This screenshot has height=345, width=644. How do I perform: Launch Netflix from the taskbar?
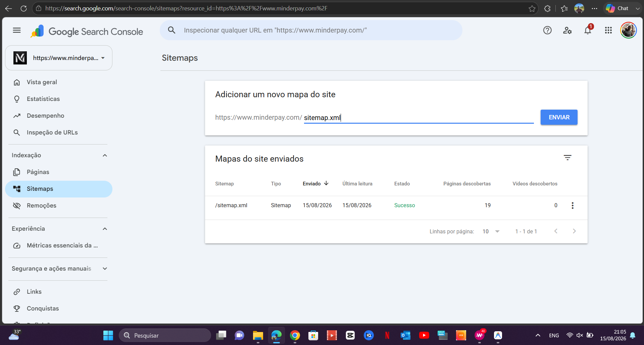click(387, 335)
